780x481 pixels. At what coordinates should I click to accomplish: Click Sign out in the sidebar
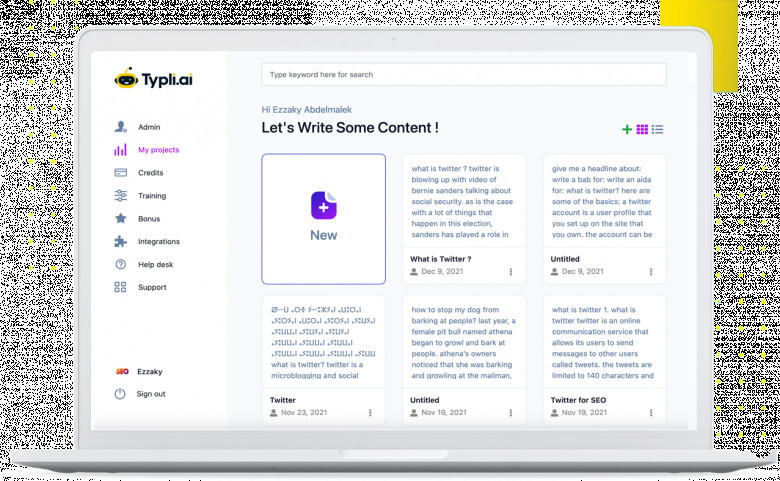[151, 394]
